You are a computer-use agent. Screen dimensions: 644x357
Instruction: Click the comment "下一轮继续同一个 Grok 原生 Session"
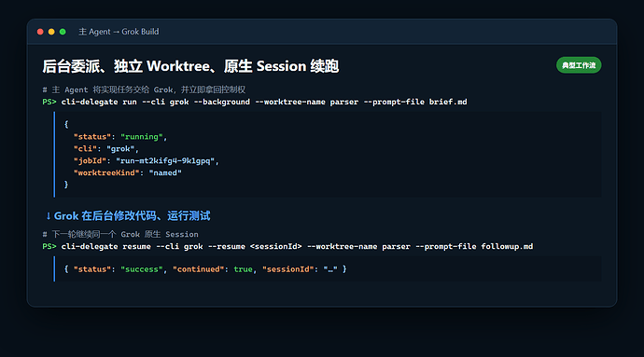click(120, 234)
